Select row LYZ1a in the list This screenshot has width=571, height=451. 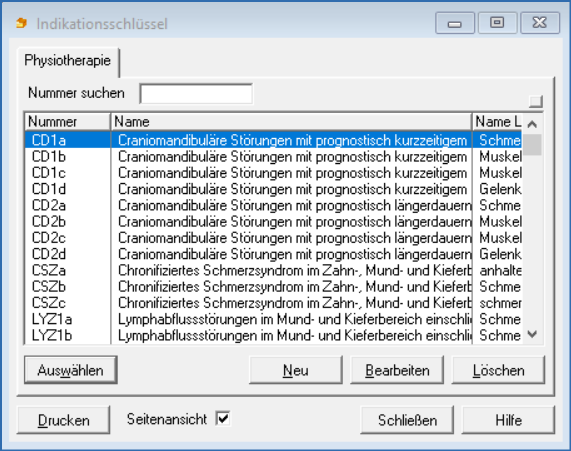[x=273, y=319]
